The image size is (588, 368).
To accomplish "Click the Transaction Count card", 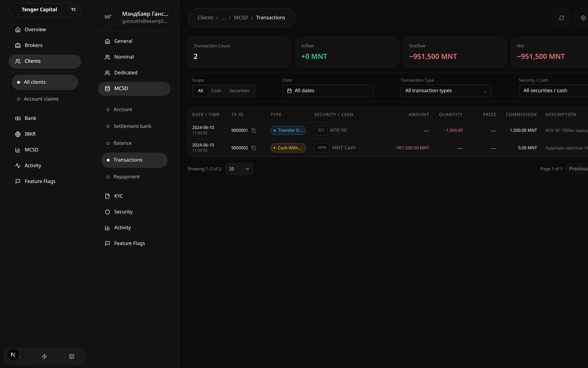I will point(239,52).
